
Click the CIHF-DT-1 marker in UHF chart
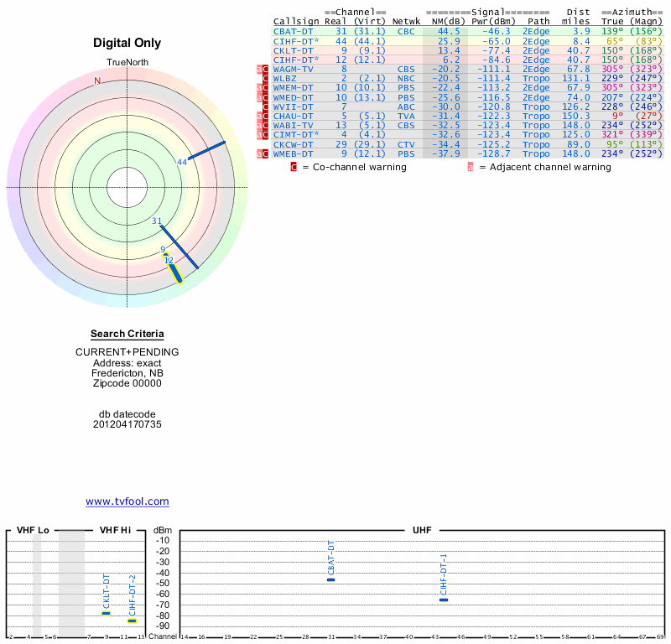(444, 600)
